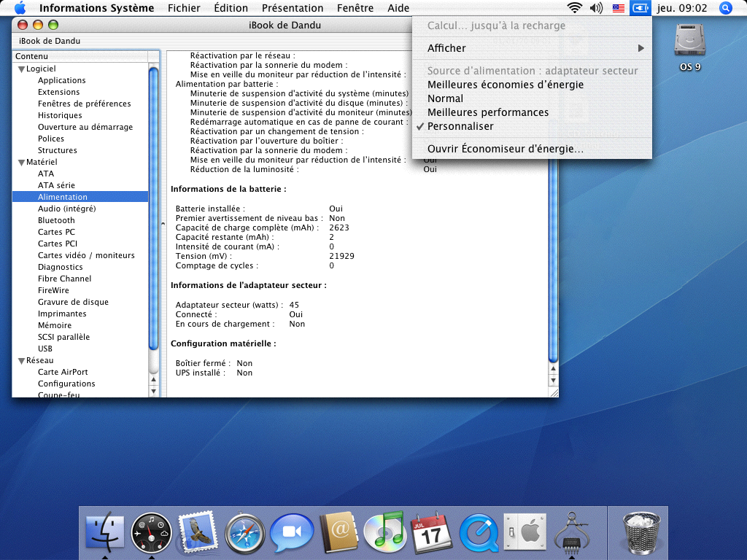
Task: Launch iTunes from the Dock
Action: (385, 531)
